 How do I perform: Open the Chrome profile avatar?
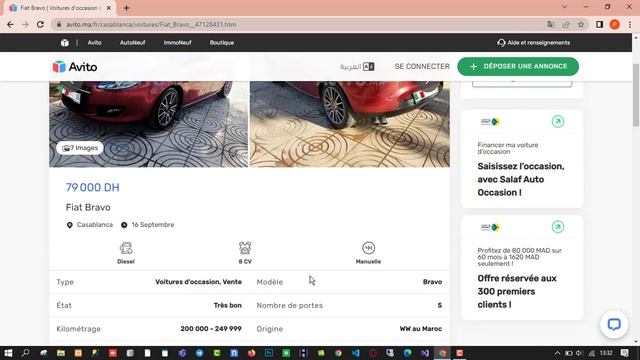[x=614, y=24]
